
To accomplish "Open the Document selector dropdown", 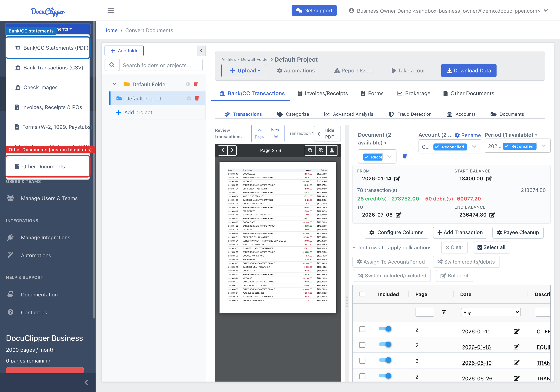I will click(377, 157).
